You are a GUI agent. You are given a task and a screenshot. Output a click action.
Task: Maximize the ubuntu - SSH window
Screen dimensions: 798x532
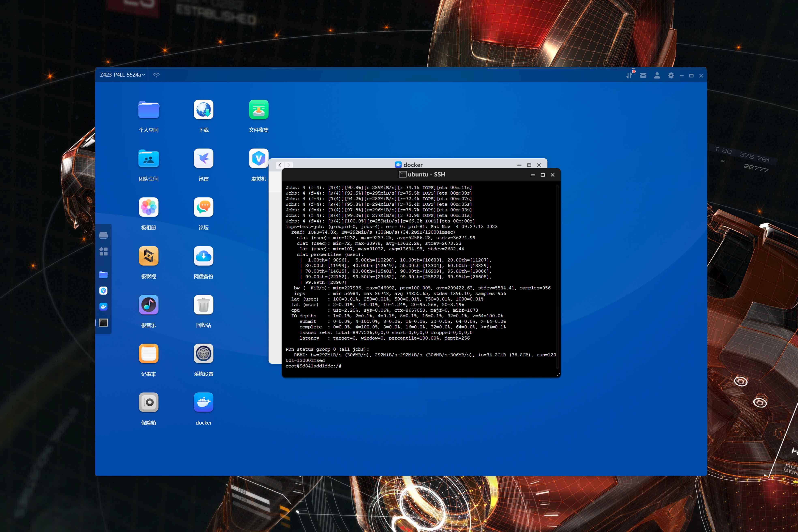pos(543,175)
